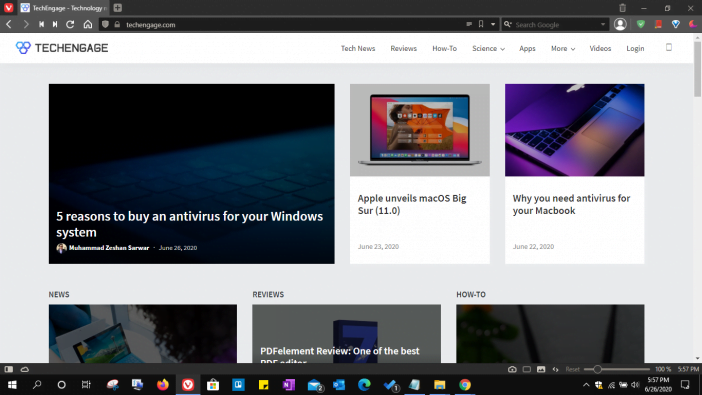The image size is (702, 395).
Task: Capture page with status bar camera icon
Action: point(512,369)
